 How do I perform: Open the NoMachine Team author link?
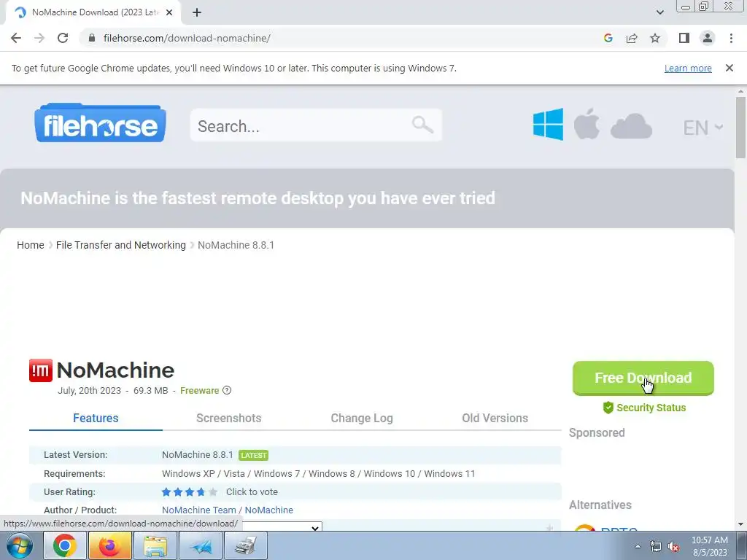tap(199, 510)
